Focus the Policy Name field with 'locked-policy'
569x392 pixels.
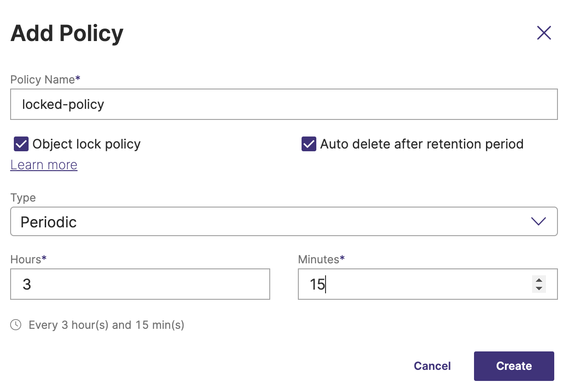(284, 105)
